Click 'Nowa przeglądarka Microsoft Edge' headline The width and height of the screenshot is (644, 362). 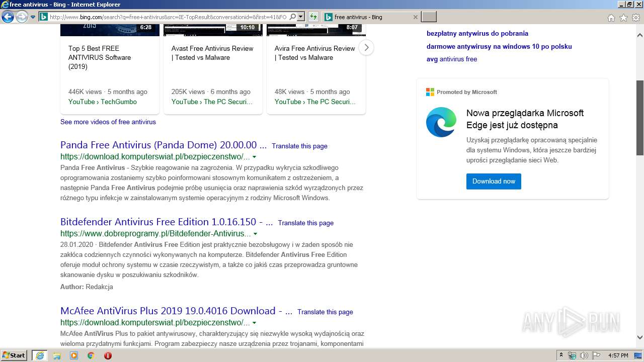tap(525, 119)
